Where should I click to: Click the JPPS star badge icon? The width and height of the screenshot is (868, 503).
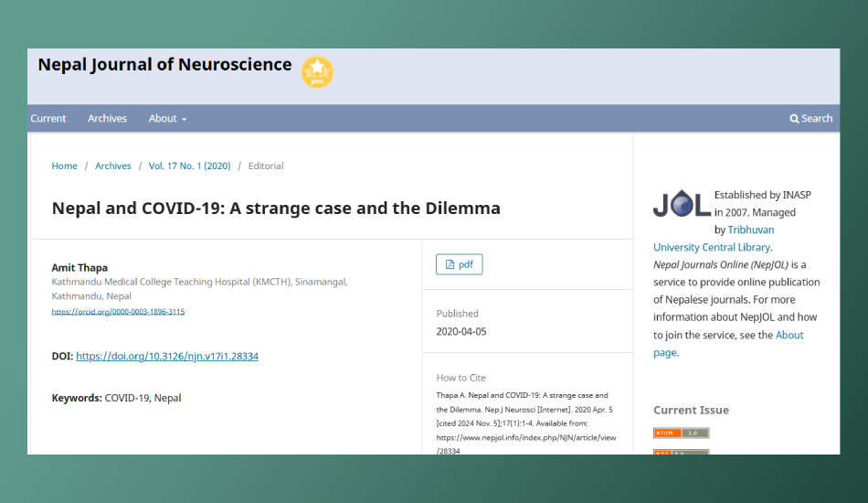(x=317, y=72)
